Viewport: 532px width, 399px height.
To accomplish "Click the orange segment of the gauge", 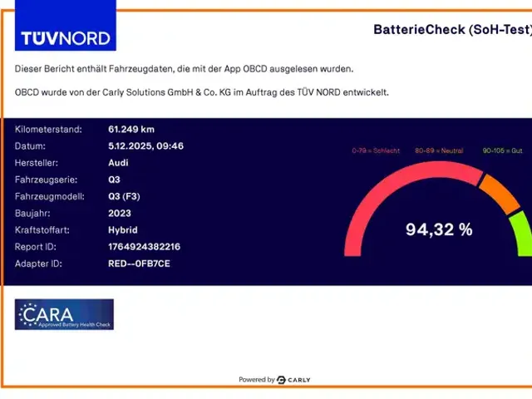I will (499, 190).
